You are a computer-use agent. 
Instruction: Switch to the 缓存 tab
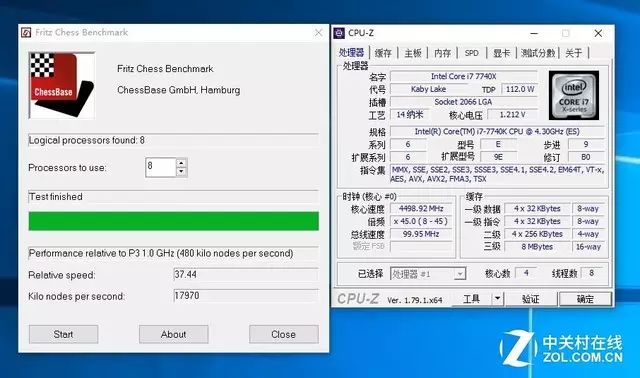[x=383, y=53]
